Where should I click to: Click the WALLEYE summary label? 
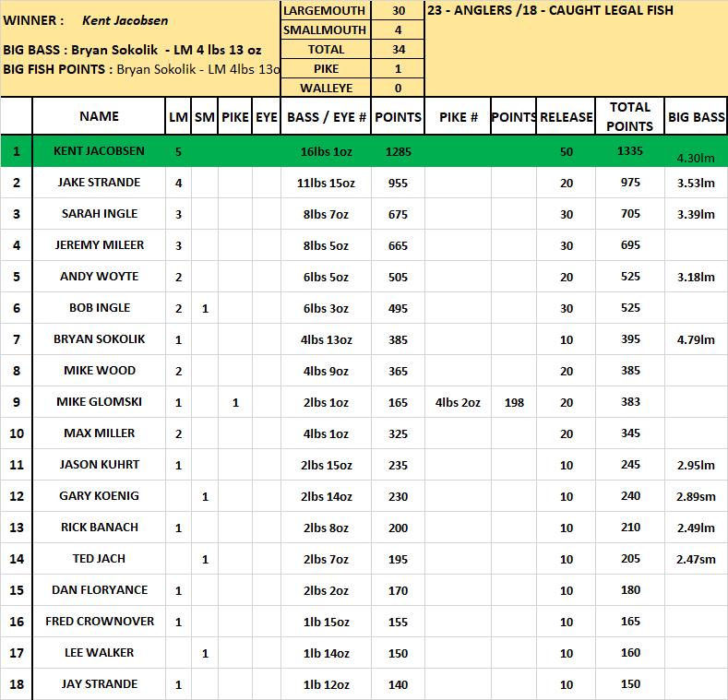(x=326, y=88)
